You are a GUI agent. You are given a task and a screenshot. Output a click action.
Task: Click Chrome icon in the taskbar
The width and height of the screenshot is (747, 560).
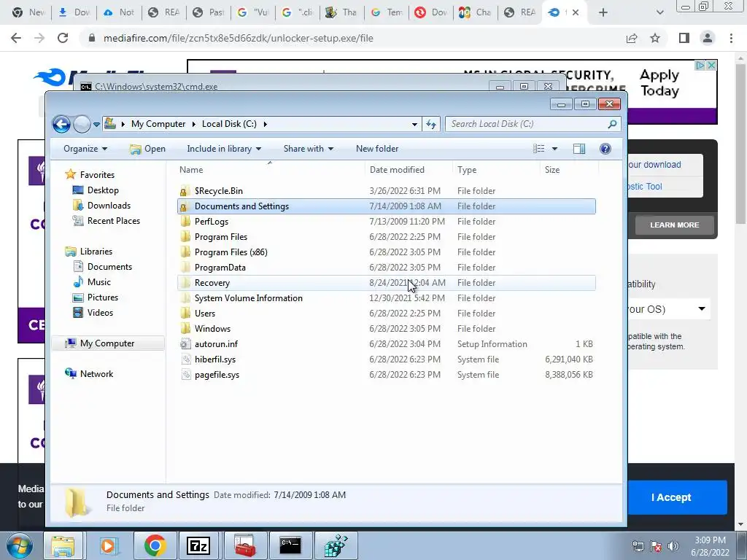[x=155, y=545]
